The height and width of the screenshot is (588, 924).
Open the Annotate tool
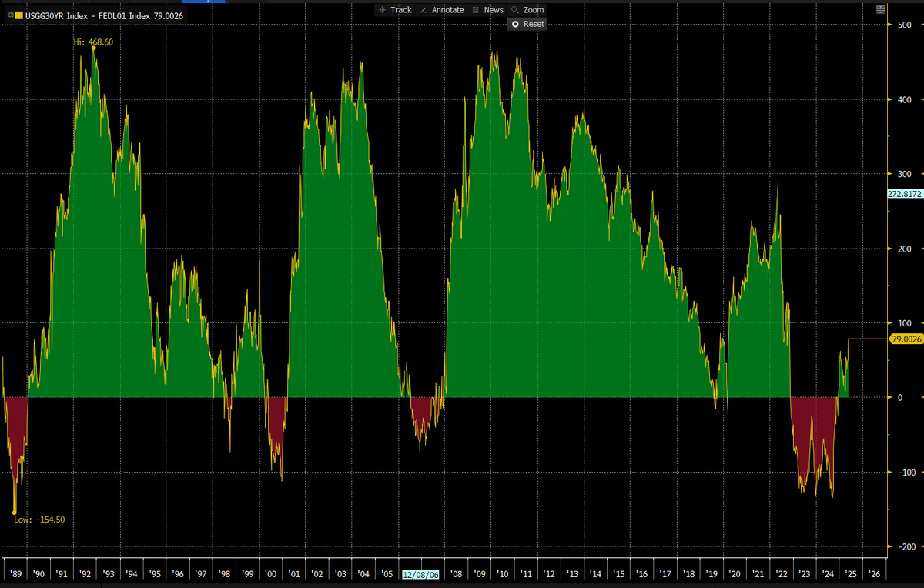tap(442, 10)
